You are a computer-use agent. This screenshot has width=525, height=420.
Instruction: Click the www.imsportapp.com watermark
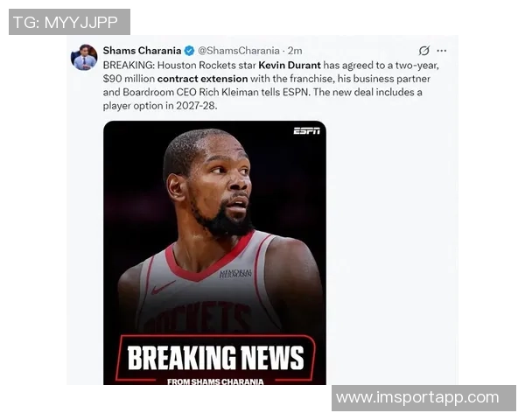(423, 398)
